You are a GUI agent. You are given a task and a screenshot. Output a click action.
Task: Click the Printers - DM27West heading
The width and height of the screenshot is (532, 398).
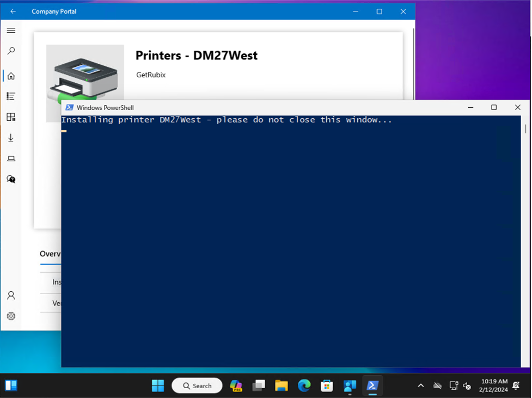(197, 56)
